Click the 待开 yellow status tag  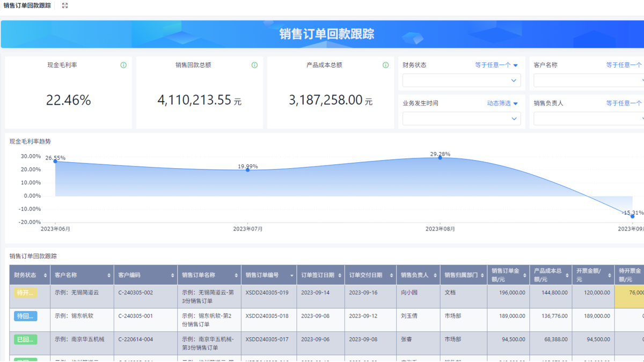point(25,293)
